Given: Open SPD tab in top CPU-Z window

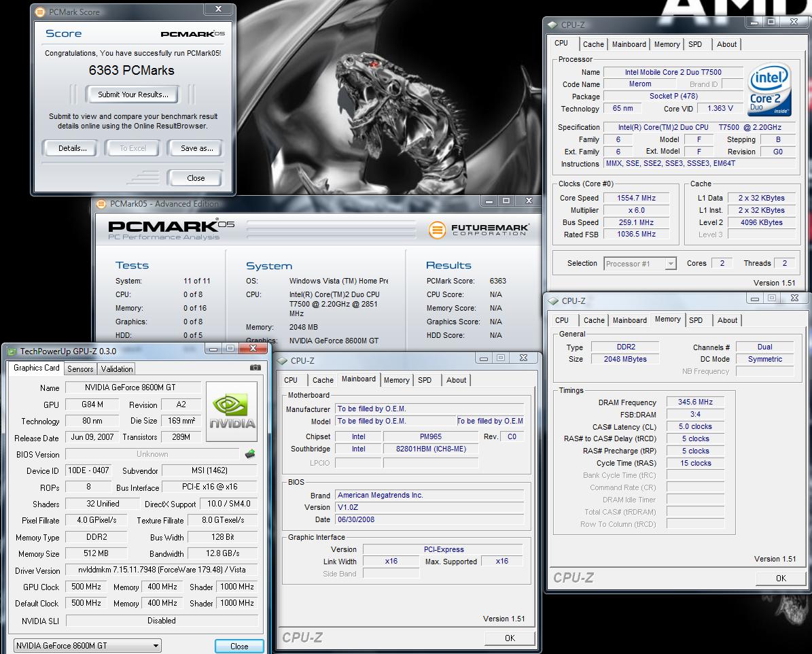Looking at the screenshot, I should pyautogui.click(x=695, y=45).
